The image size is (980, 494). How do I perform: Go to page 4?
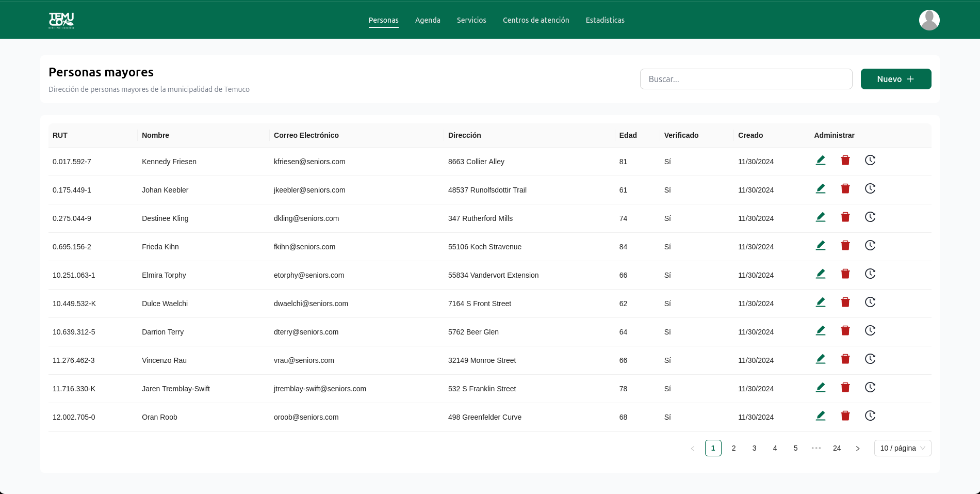[775, 448]
